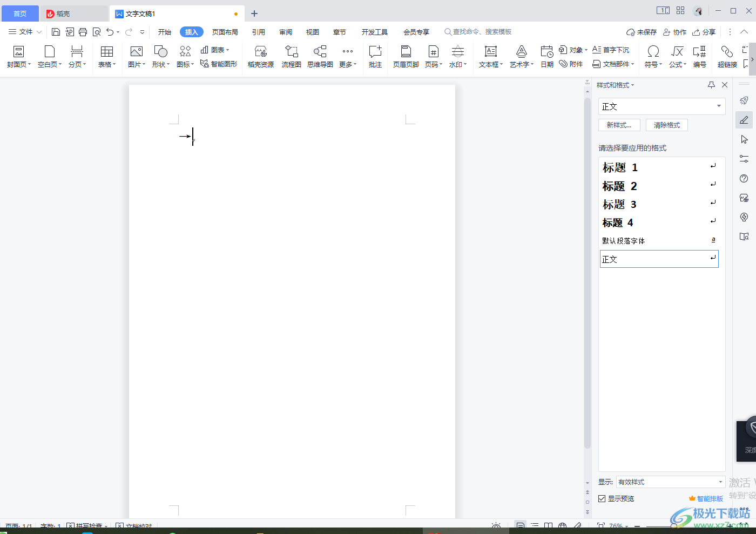
Task: Open the 符号 symbol picker
Action: (x=653, y=57)
